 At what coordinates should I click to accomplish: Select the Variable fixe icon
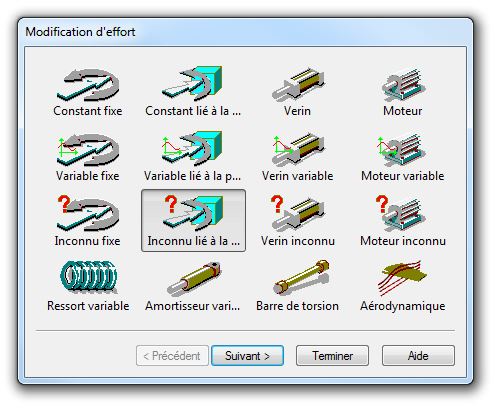pyautogui.click(x=88, y=150)
